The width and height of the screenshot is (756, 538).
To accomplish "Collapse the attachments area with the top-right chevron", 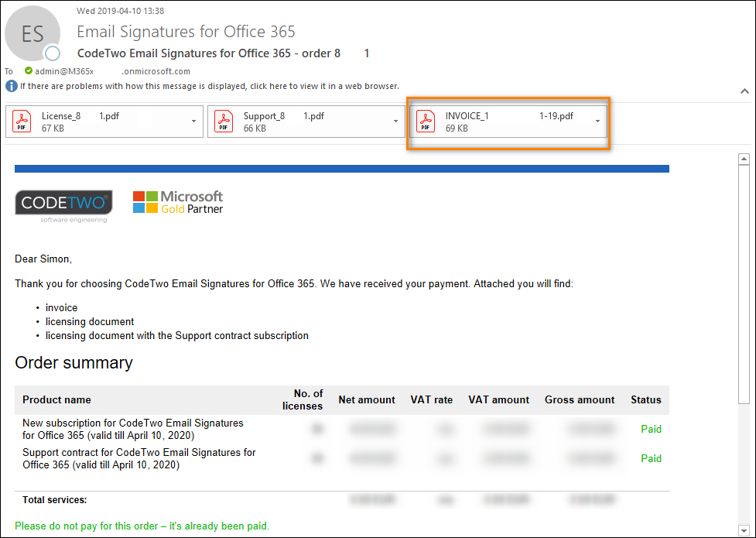I will 744,91.
